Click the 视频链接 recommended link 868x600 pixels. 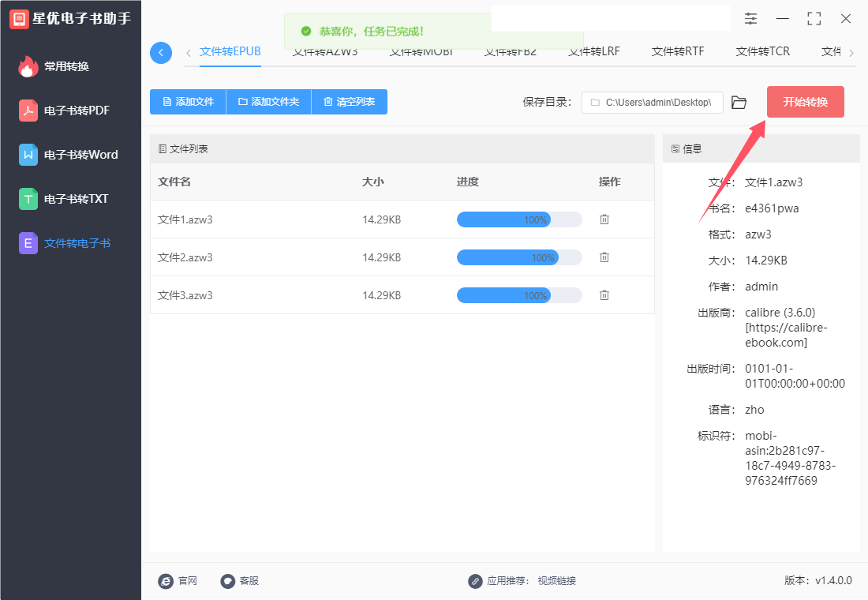click(x=557, y=580)
